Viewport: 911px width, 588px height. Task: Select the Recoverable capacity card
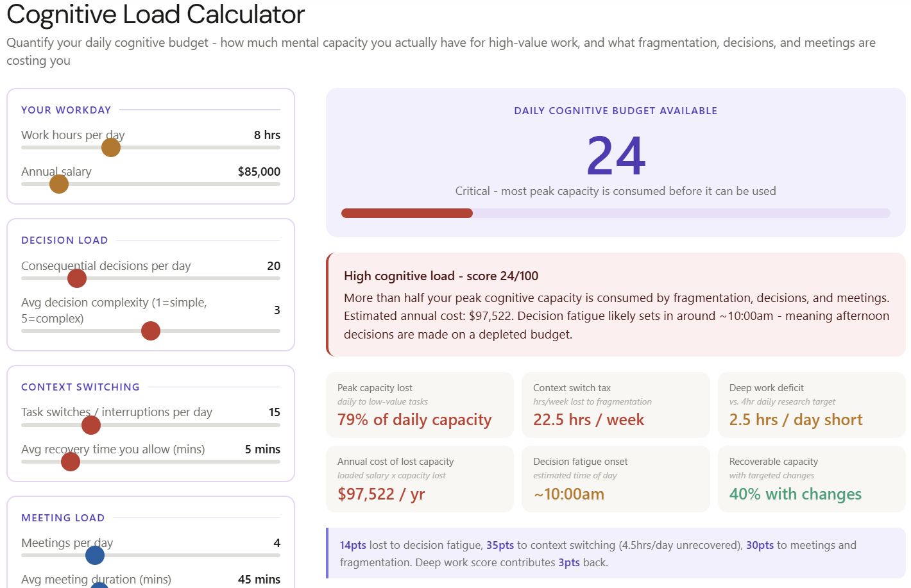coord(811,479)
